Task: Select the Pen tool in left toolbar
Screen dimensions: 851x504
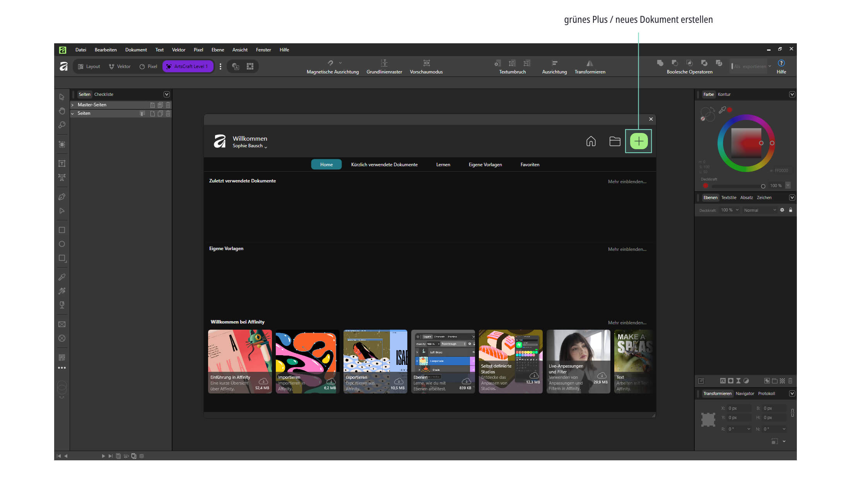Action: [x=62, y=197]
